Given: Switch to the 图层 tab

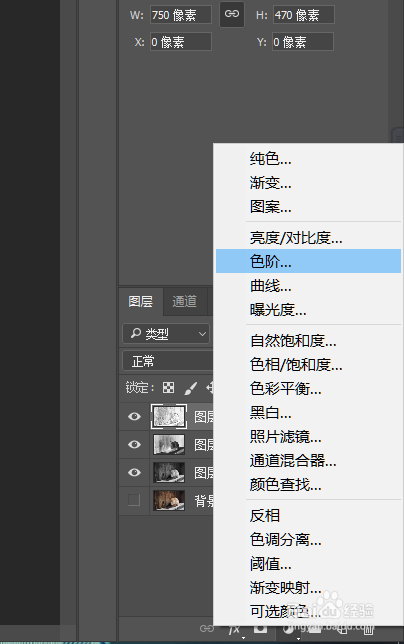Looking at the screenshot, I should click(x=140, y=301).
